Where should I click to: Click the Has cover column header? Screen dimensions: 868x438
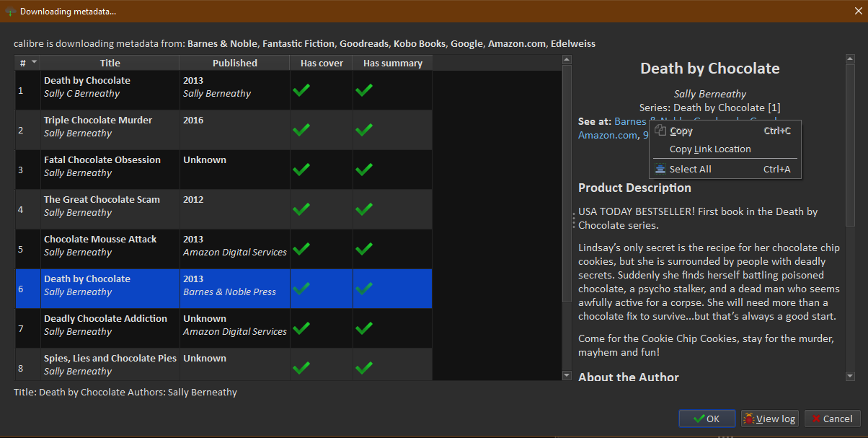[322, 63]
